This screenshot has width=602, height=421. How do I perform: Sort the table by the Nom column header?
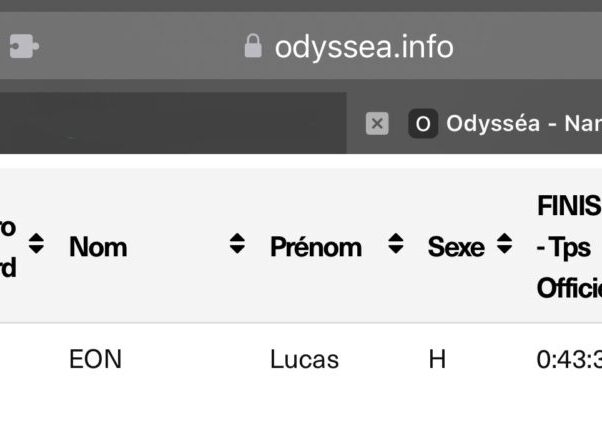click(98, 247)
